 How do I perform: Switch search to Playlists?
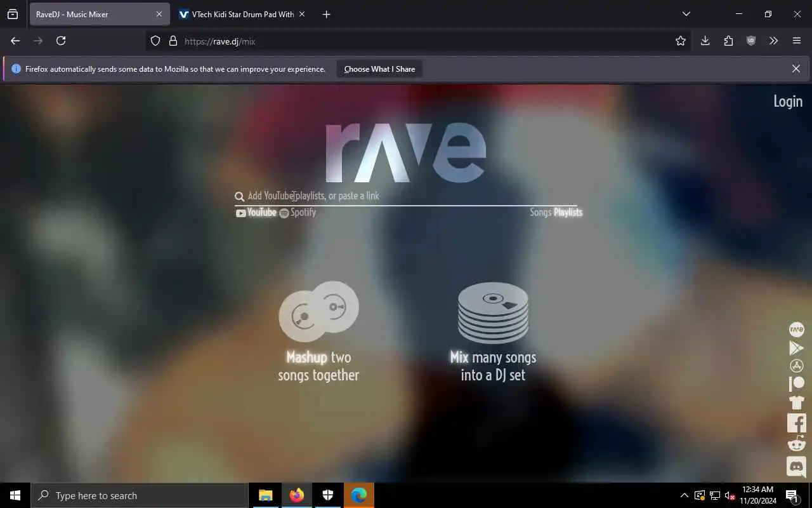pyautogui.click(x=568, y=213)
